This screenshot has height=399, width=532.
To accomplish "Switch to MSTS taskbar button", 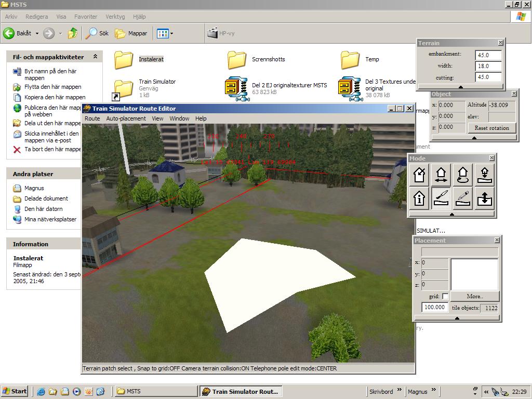I will point(155,391).
